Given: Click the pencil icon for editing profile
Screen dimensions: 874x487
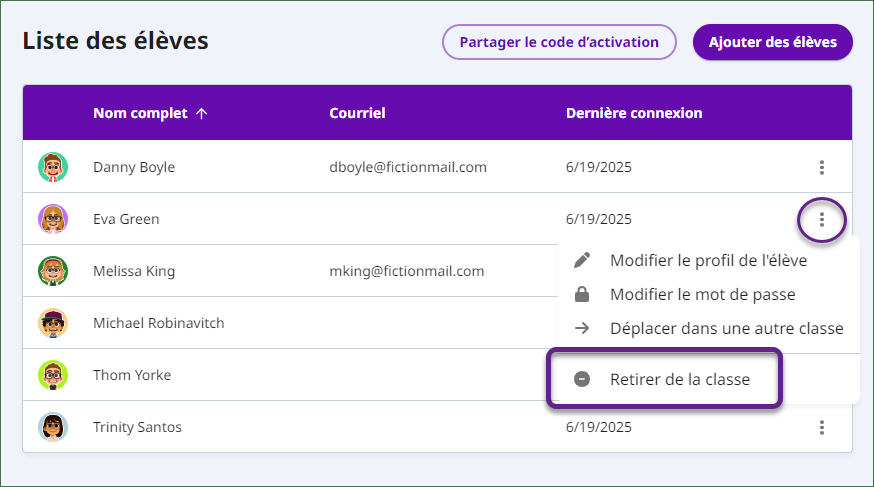Looking at the screenshot, I should pos(582,260).
